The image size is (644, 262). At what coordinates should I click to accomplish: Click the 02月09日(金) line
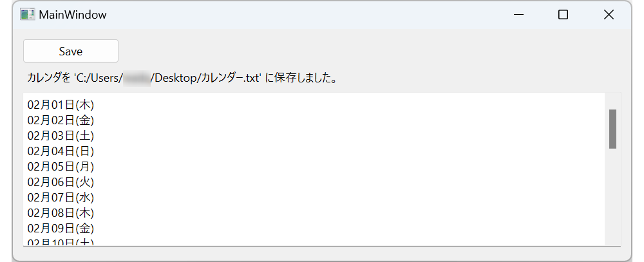point(61,228)
